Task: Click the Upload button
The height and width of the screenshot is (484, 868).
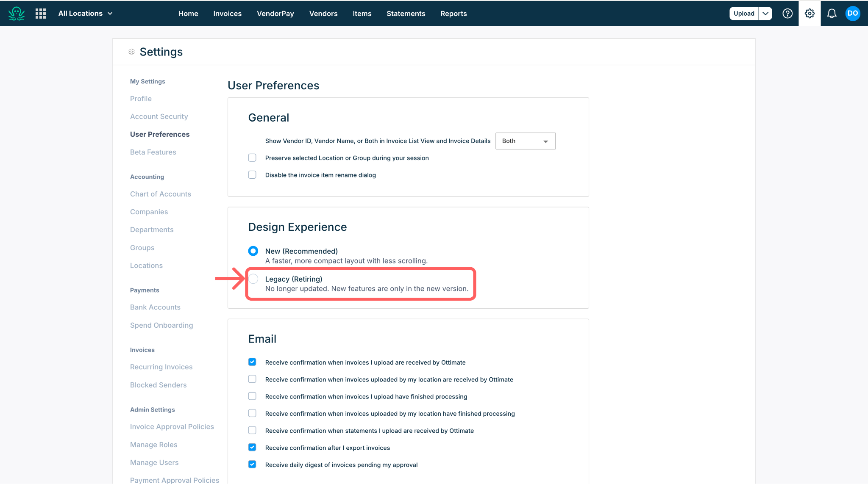Action: coord(744,14)
